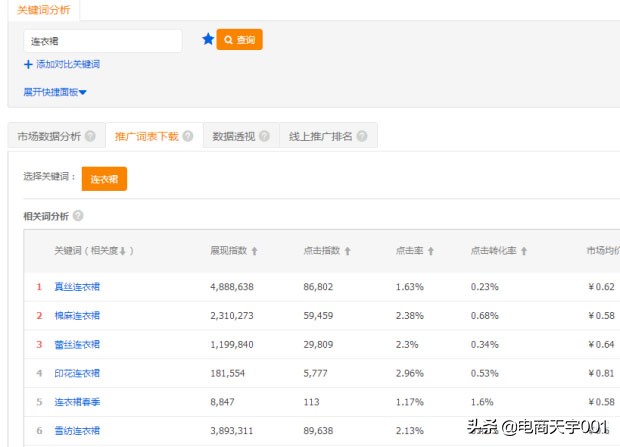Screen dimensions: 620x447
Task: Click the 89,638 click index value
Action: (318, 431)
